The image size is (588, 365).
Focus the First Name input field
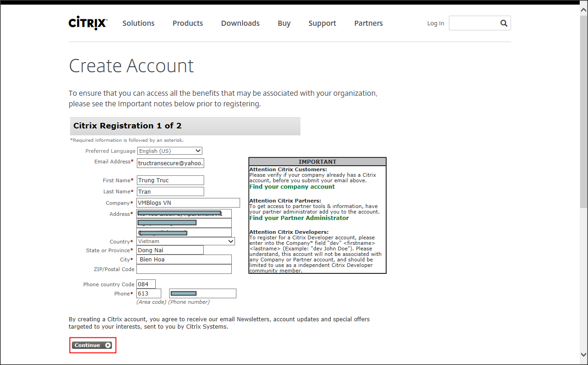point(171,180)
